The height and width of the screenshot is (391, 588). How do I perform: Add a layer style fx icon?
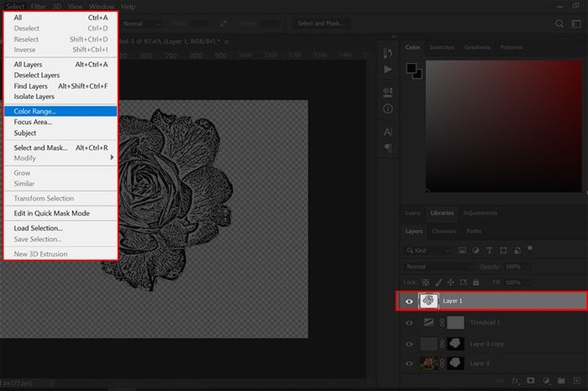tap(515, 381)
